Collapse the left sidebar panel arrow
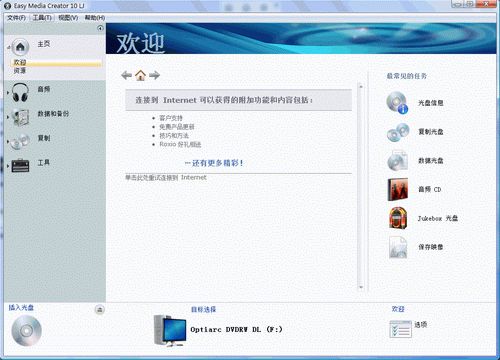 (x=100, y=28)
